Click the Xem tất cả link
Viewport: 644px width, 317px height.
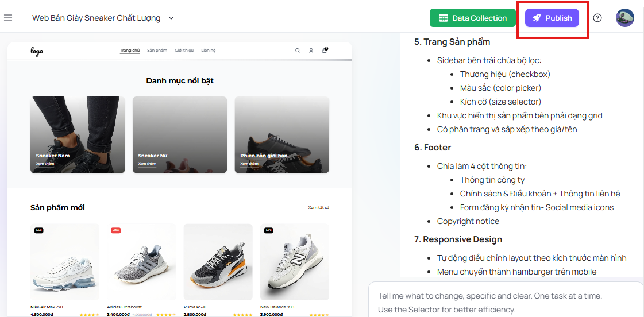319,207
